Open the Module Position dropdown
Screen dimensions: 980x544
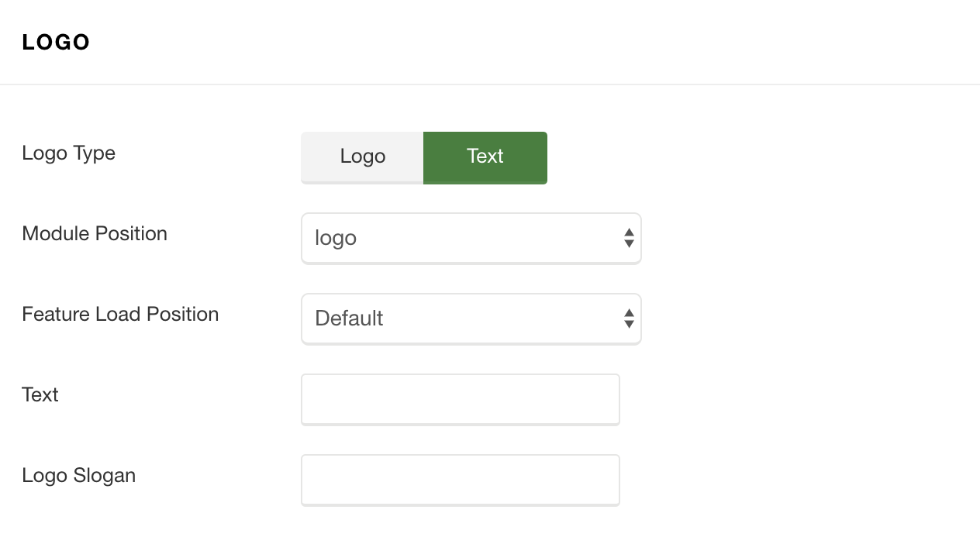point(471,239)
